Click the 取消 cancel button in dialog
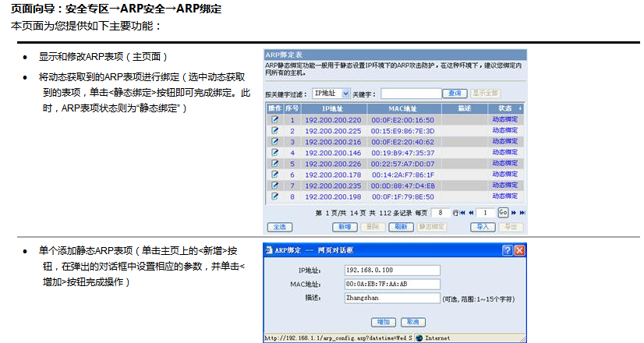644x343 pixels. point(412,322)
